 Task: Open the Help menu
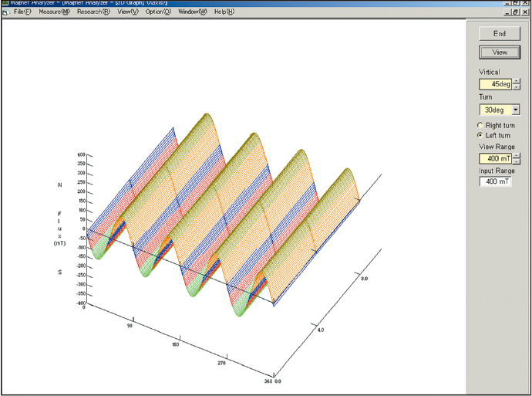[x=224, y=12]
